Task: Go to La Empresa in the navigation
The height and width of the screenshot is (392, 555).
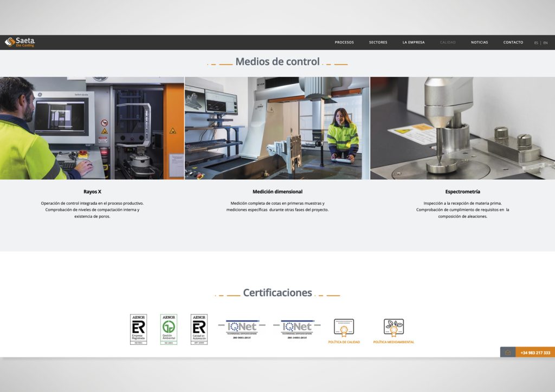Action: (x=414, y=42)
